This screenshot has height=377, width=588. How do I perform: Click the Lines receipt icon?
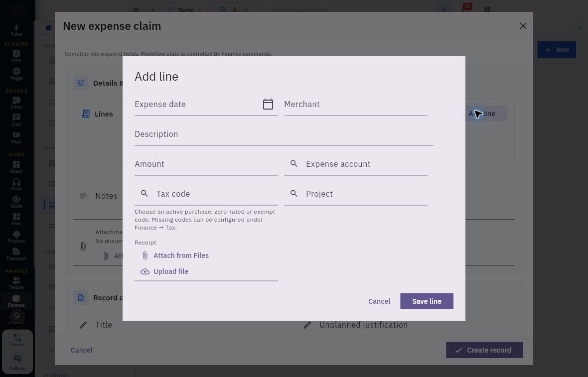(86, 114)
